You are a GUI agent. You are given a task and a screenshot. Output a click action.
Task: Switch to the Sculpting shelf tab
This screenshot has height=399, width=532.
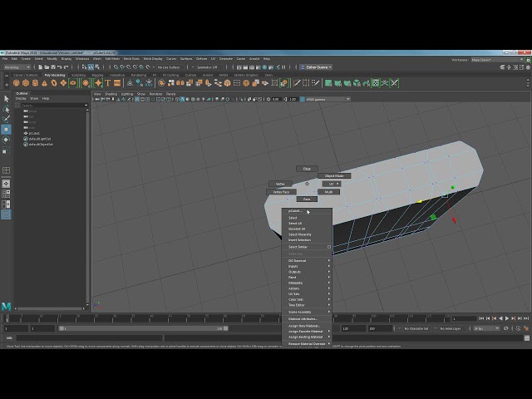(x=78, y=75)
